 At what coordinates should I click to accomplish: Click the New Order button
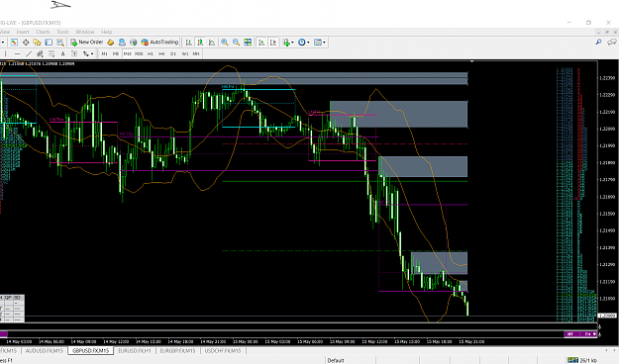pos(87,43)
